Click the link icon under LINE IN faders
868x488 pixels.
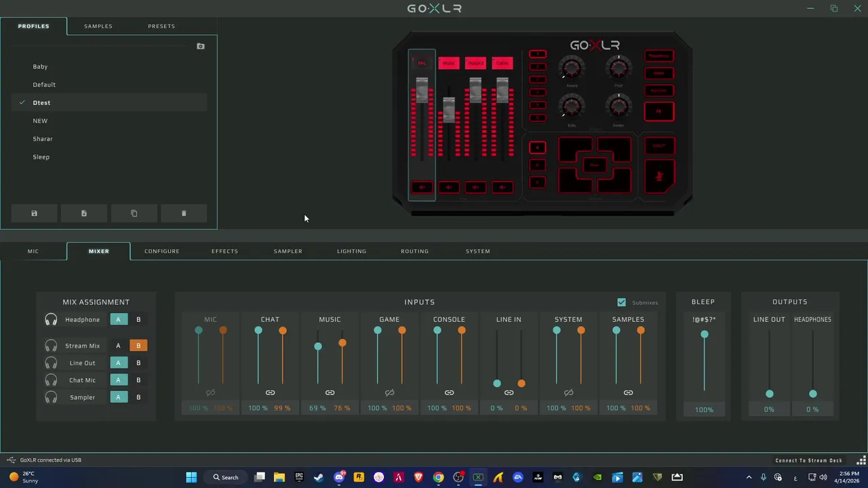click(x=509, y=392)
